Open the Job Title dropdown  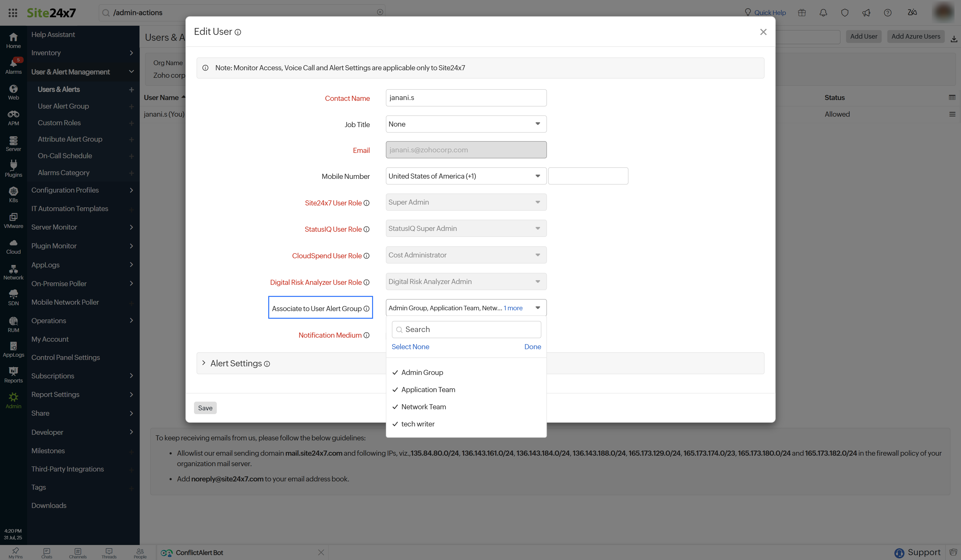pos(466,124)
